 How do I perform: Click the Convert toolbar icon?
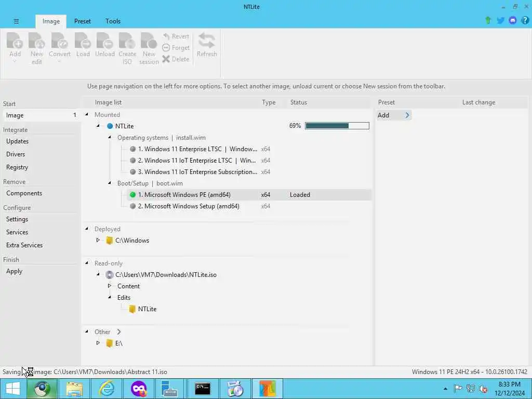pos(59,47)
